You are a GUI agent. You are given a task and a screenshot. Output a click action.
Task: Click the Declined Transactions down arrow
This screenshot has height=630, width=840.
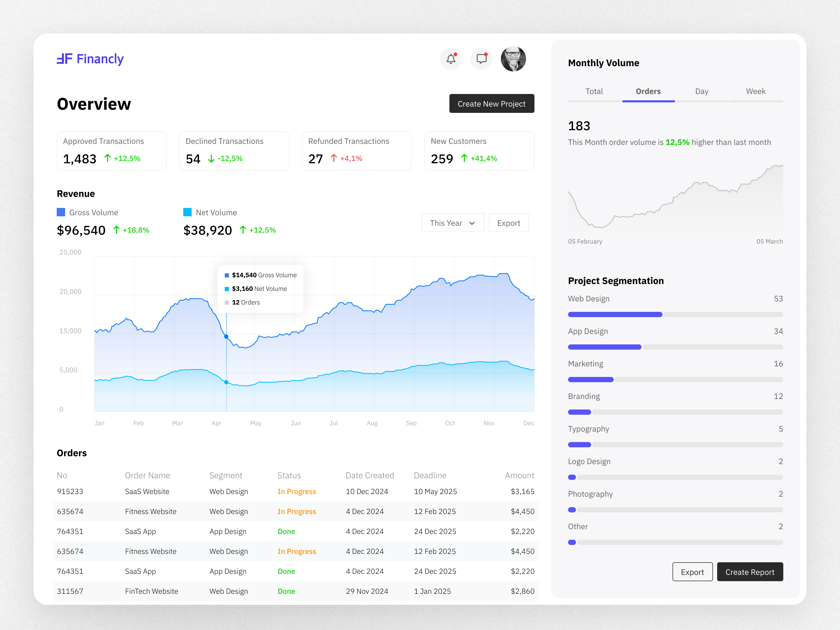coord(211,159)
